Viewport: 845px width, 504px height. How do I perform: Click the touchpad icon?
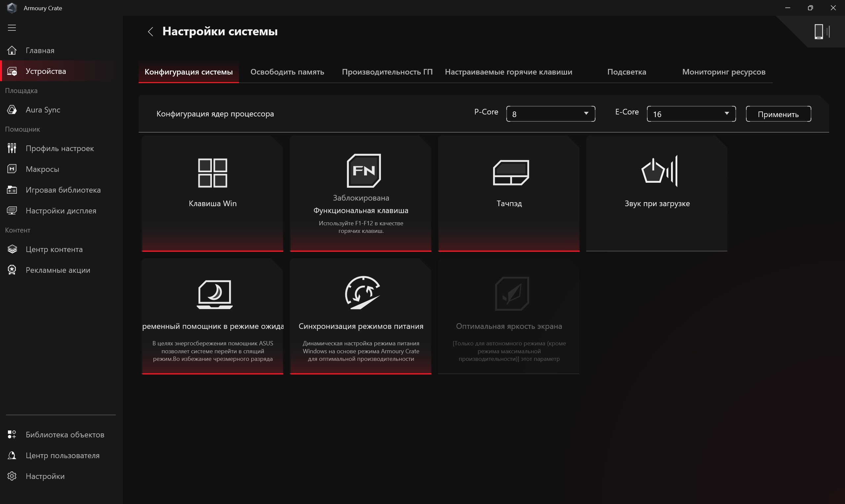click(511, 173)
